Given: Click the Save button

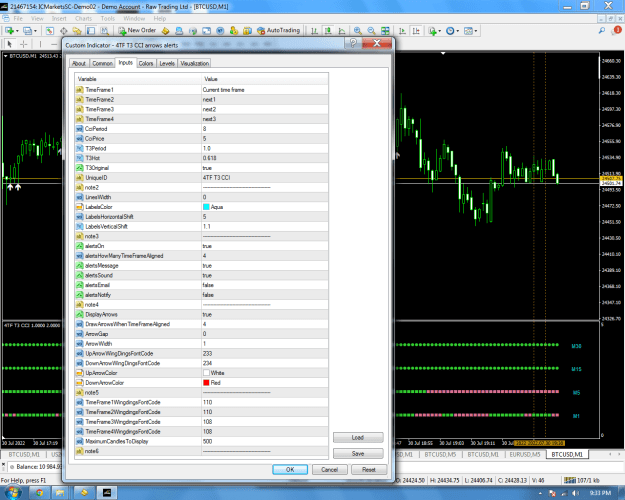Looking at the screenshot, I should coord(358,453).
